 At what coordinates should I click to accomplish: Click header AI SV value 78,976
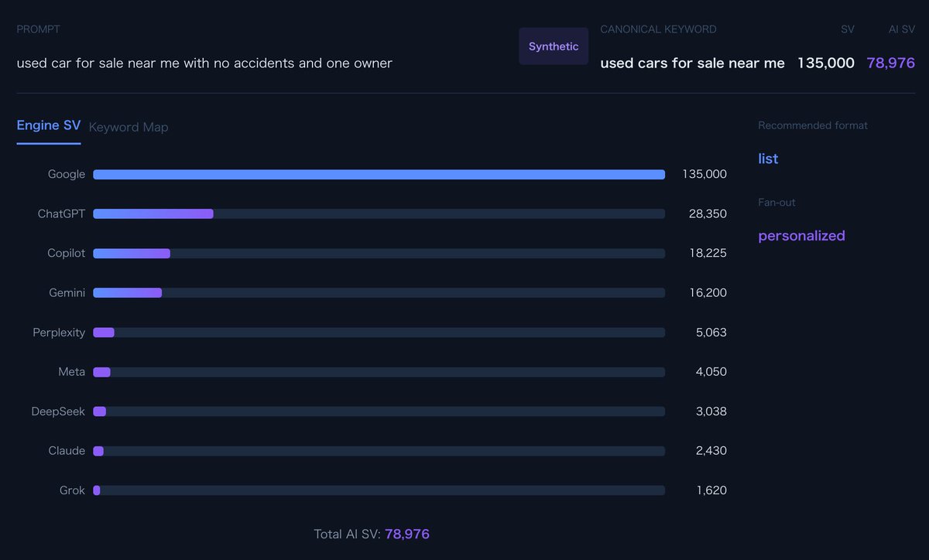click(x=891, y=63)
